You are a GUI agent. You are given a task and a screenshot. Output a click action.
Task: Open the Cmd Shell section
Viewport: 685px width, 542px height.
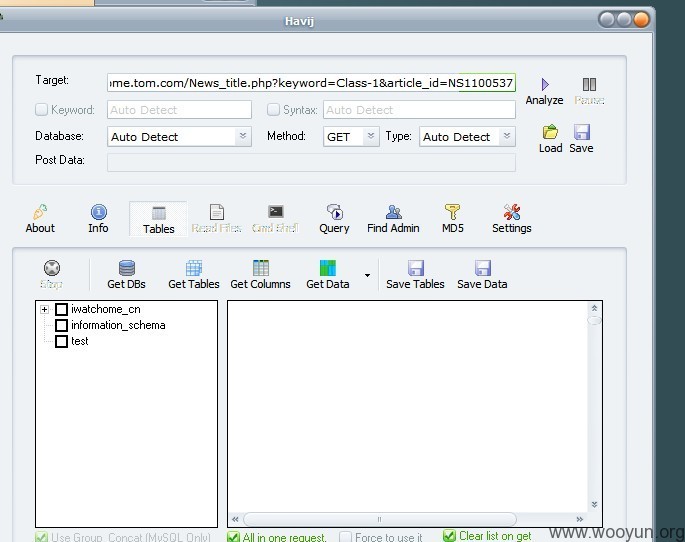coord(275,218)
